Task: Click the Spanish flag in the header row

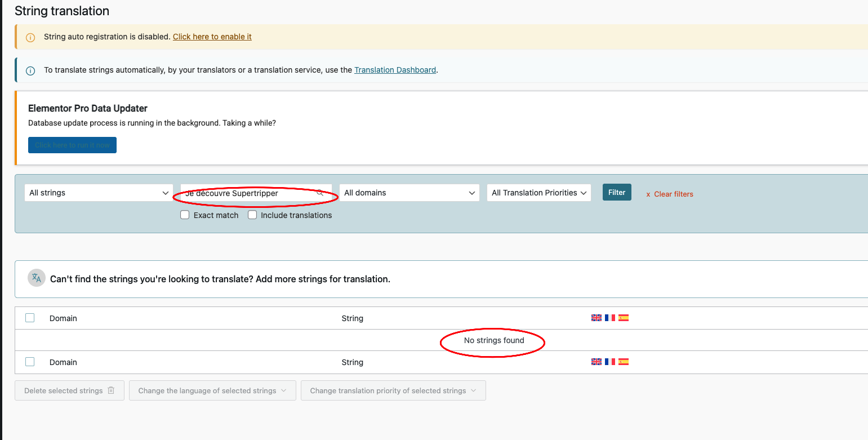Action: tap(624, 318)
